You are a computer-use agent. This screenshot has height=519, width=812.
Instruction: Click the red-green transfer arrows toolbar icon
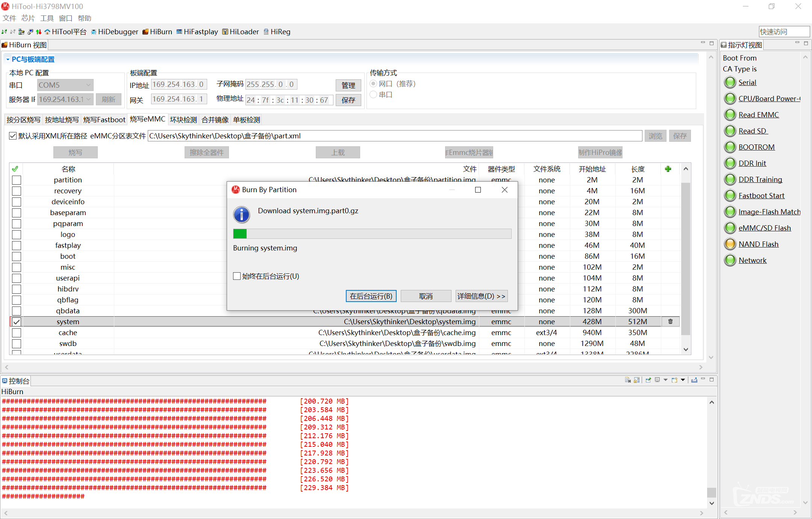pos(39,32)
